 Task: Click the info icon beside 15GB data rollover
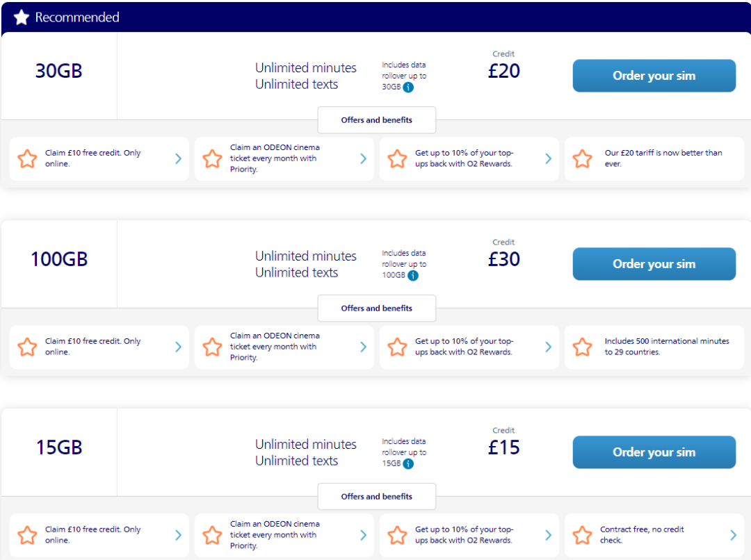pos(408,464)
